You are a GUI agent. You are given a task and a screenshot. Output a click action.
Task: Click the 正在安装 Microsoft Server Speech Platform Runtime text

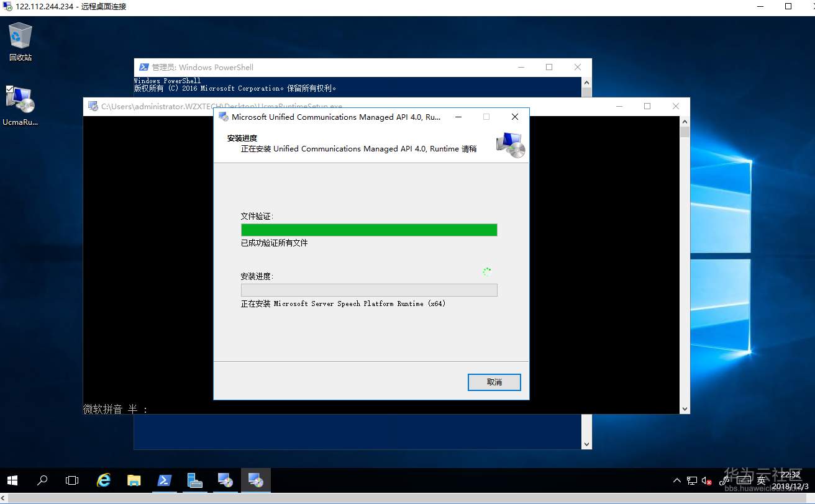344,304
